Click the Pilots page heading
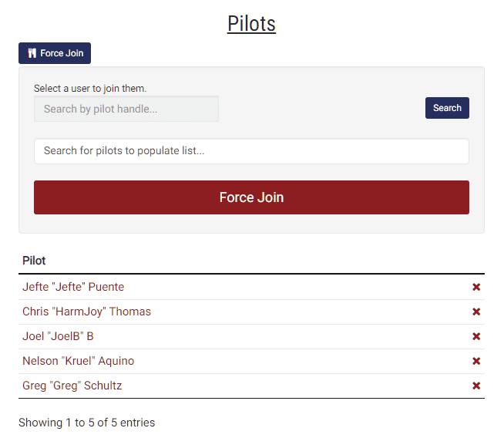The width and height of the screenshot is (504, 438). (x=251, y=24)
